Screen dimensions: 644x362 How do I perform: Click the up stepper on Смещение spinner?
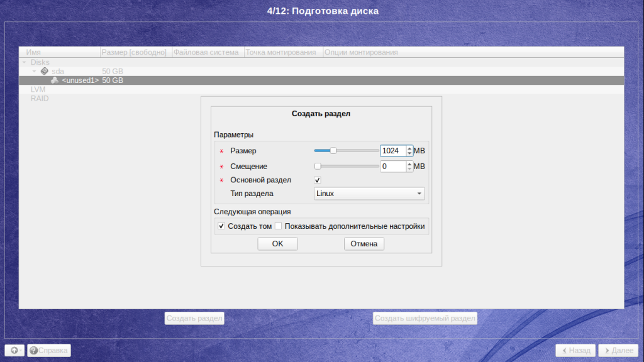point(409,163)
